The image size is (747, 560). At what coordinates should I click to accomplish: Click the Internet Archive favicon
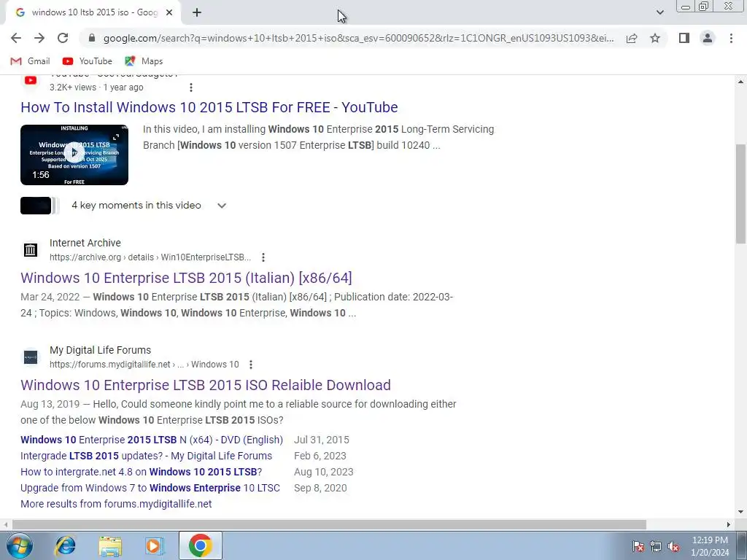point(31,249)
